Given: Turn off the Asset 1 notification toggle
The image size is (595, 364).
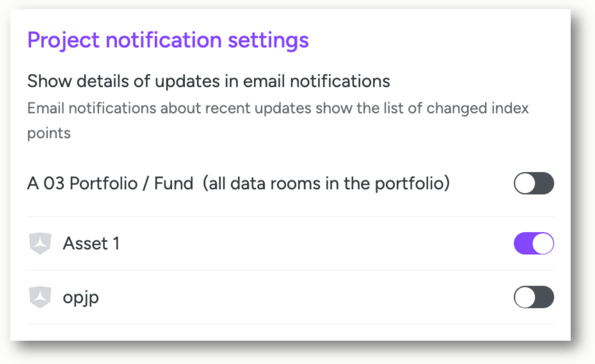Looking at the screenshot, I should (x=534, y=243).
